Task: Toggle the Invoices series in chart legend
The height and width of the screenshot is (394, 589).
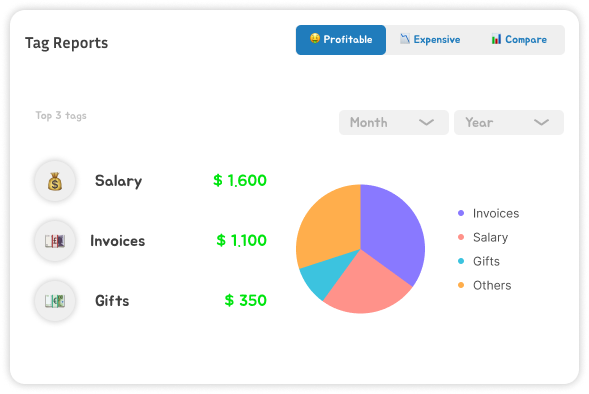Action: tap(488, 213)
